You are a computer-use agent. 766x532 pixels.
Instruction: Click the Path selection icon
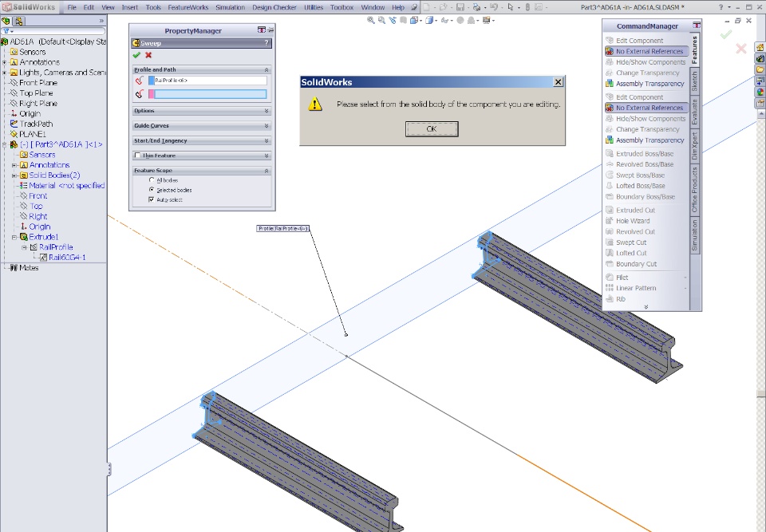(140, 94)
